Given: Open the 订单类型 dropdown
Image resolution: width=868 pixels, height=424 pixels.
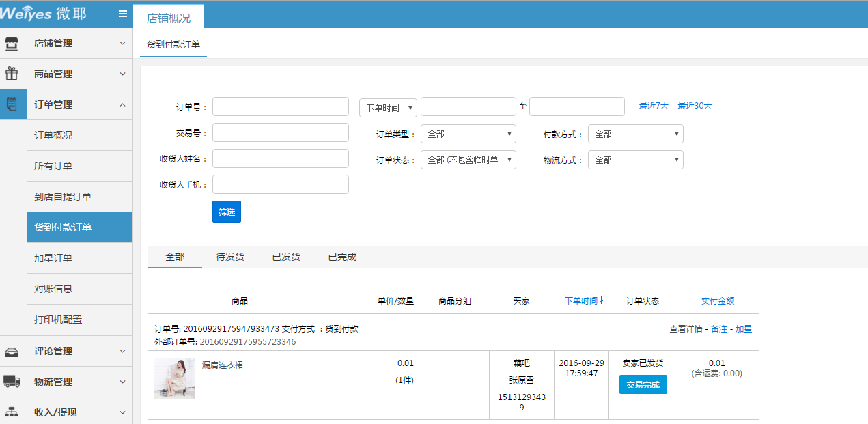Looking at the screenshot, I should click(x=468, y=134).
